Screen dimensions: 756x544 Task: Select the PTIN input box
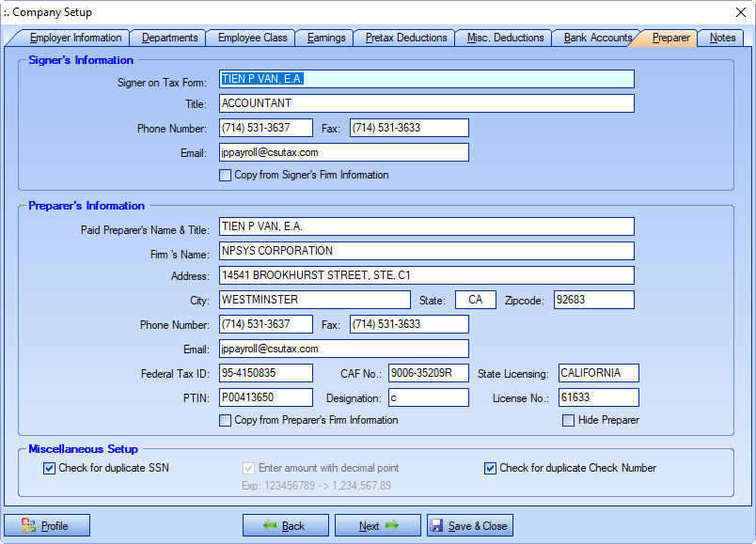[x=265, y=397]
